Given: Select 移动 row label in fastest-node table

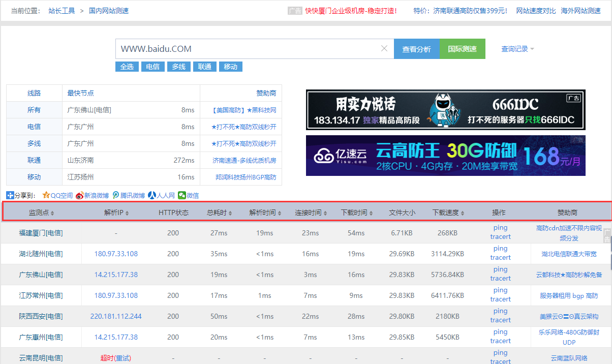Looking at the screenshot, I should [34, 177].
